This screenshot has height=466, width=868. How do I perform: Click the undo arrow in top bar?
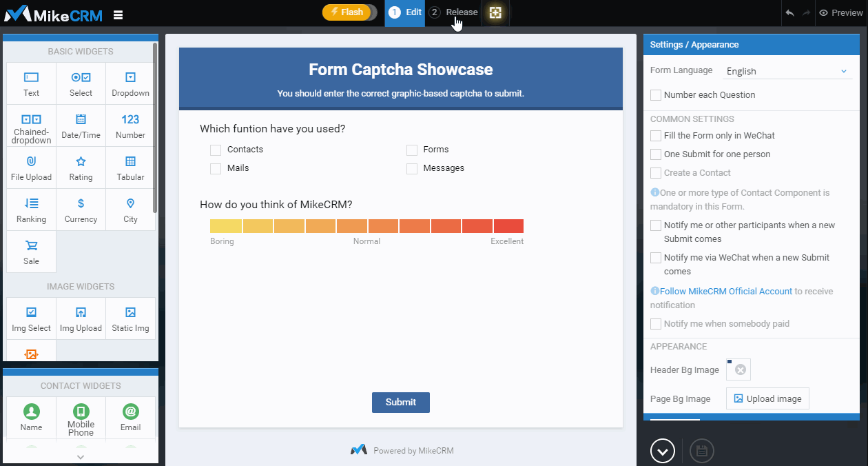pos(789,12)
